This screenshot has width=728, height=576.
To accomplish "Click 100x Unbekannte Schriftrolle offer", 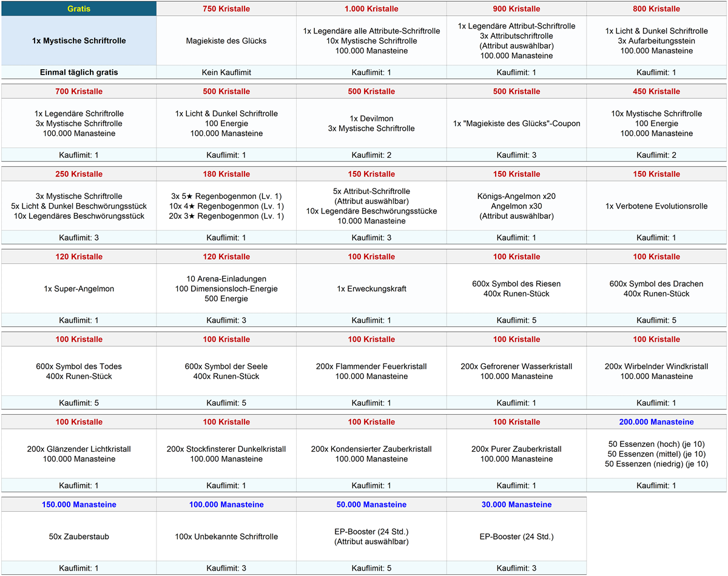I will (226, 537).
